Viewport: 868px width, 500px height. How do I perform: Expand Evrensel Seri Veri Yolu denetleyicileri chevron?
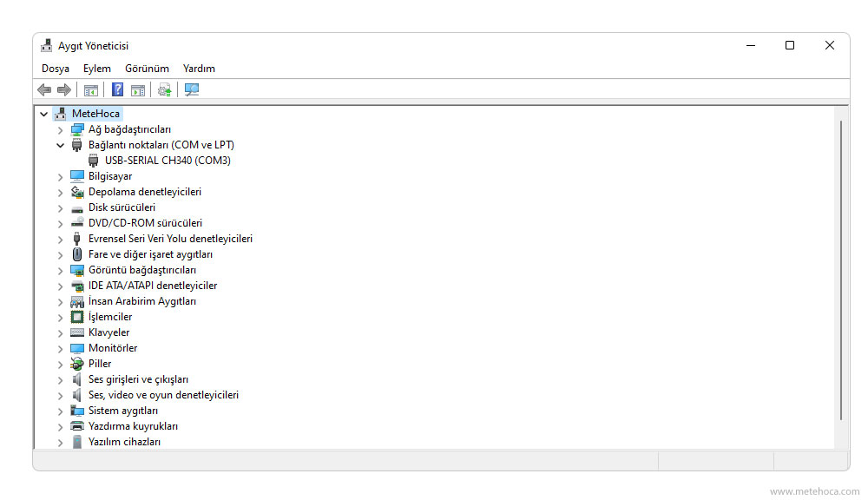61,240
